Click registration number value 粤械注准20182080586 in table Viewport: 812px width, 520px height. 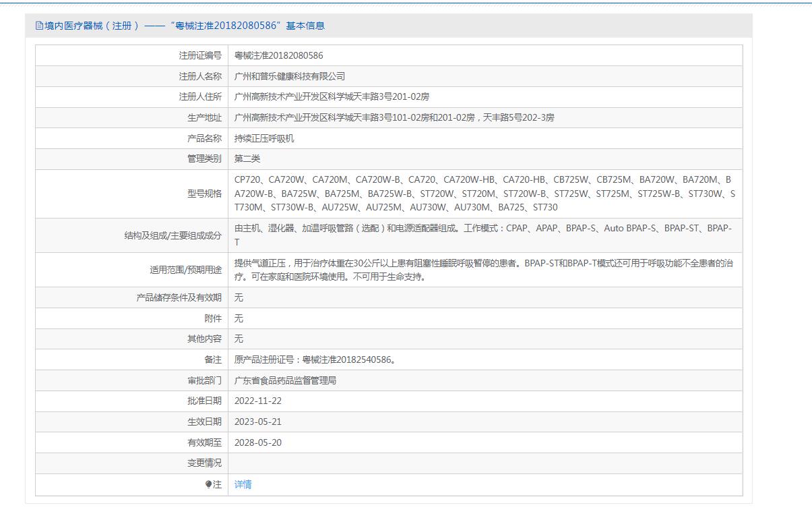pos(278,55)
